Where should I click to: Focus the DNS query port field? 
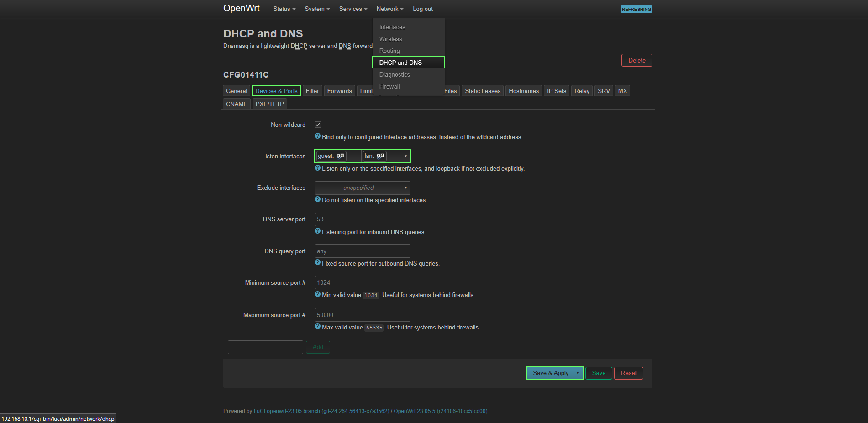pos(363,251)
